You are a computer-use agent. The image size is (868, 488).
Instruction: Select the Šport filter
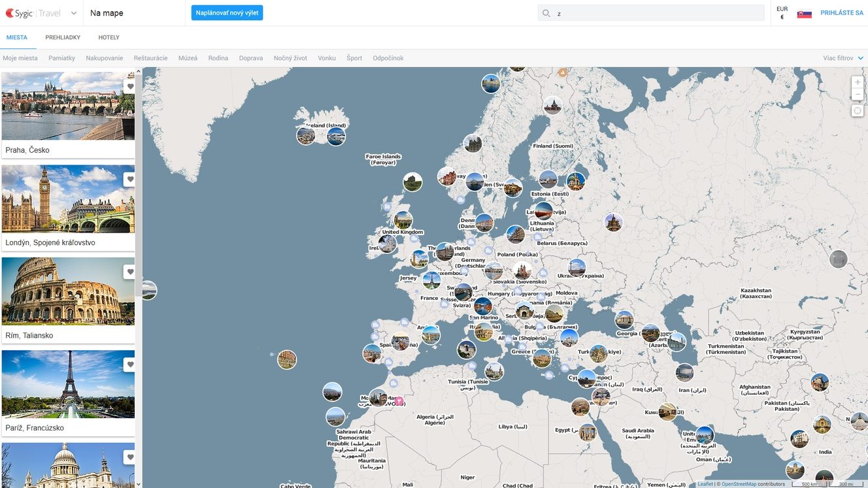pyautogui.click(x=354, y=58)
